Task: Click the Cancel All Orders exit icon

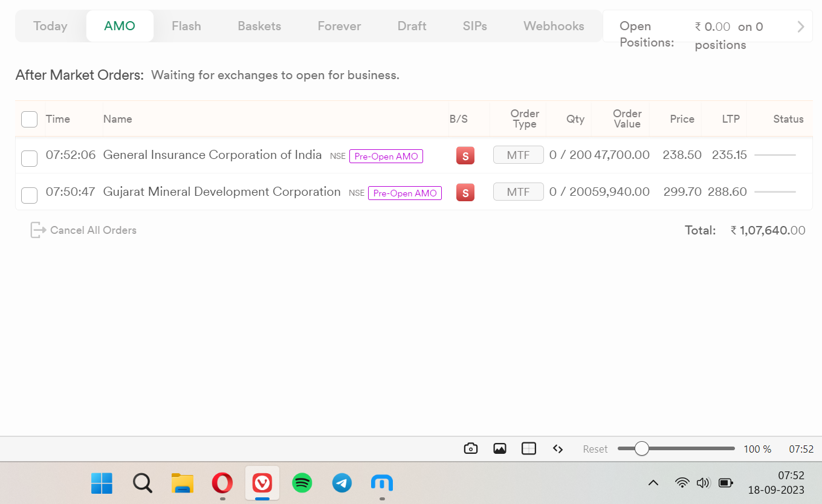Action: [x=38, y=230]
